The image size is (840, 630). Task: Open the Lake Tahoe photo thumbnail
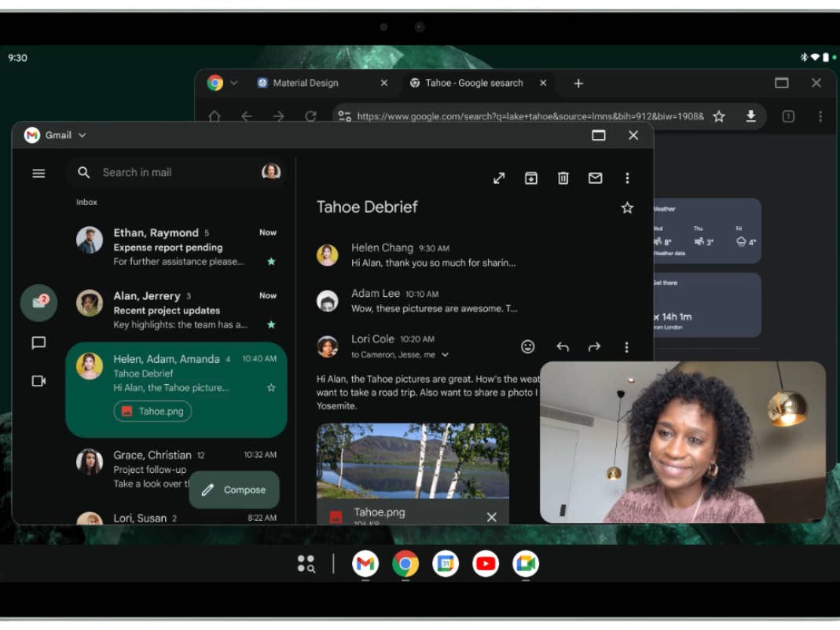pos(413,460)
